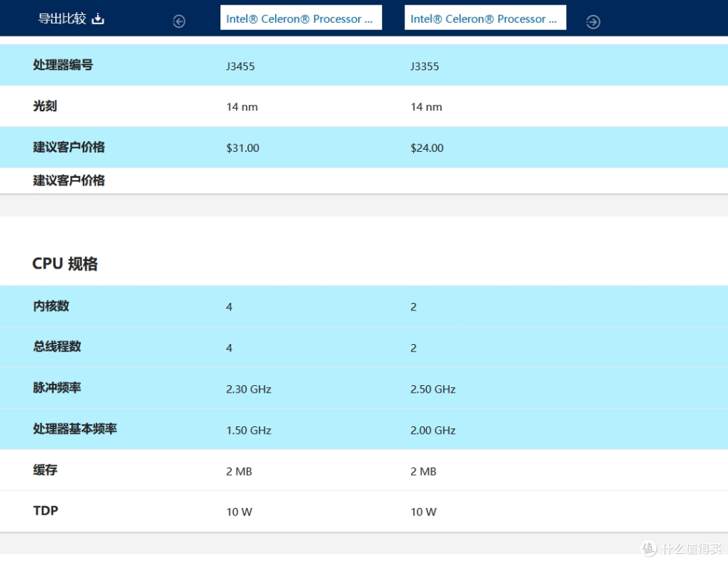The image size is (728, 564).
Task: Click the 内核数 row label
Action: point(51,306)
